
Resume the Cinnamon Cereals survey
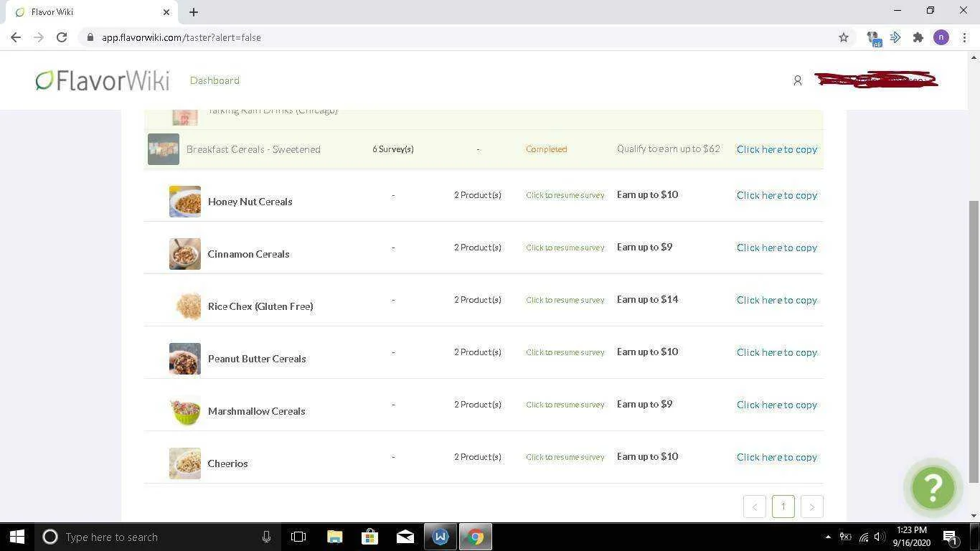point(565,248)
